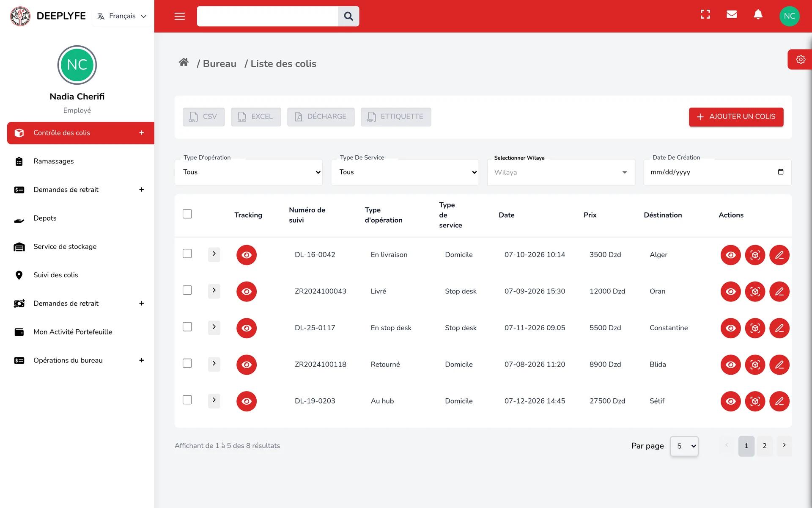The height and width of the screenshot is (508, 812).
Task: Open Service de stockage in sidebar
Action: [x=80, y=246]
